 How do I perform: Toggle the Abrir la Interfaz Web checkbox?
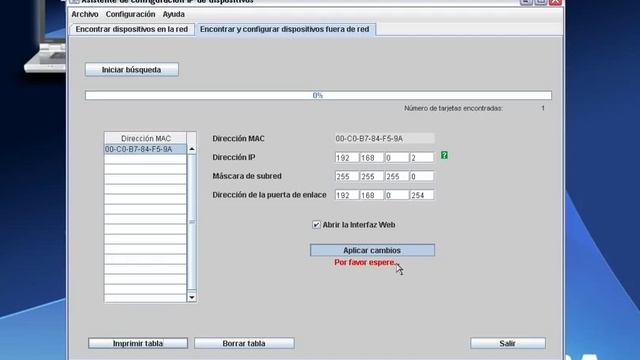point(316,225)
